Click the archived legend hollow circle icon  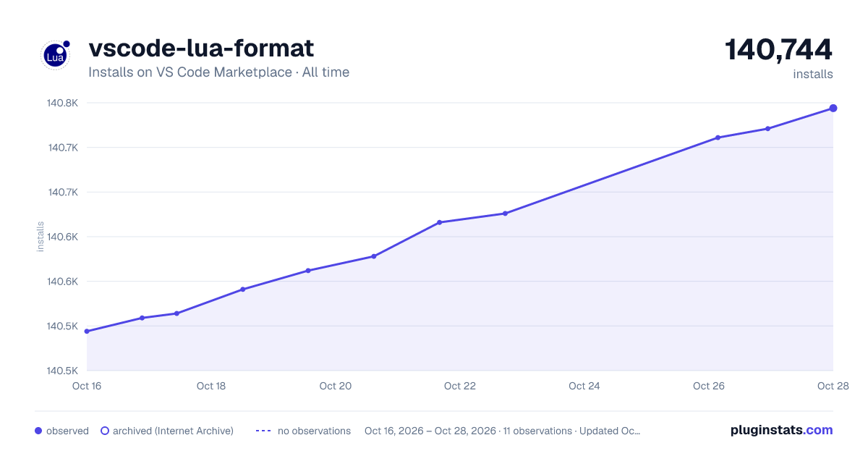click(105, 431)
